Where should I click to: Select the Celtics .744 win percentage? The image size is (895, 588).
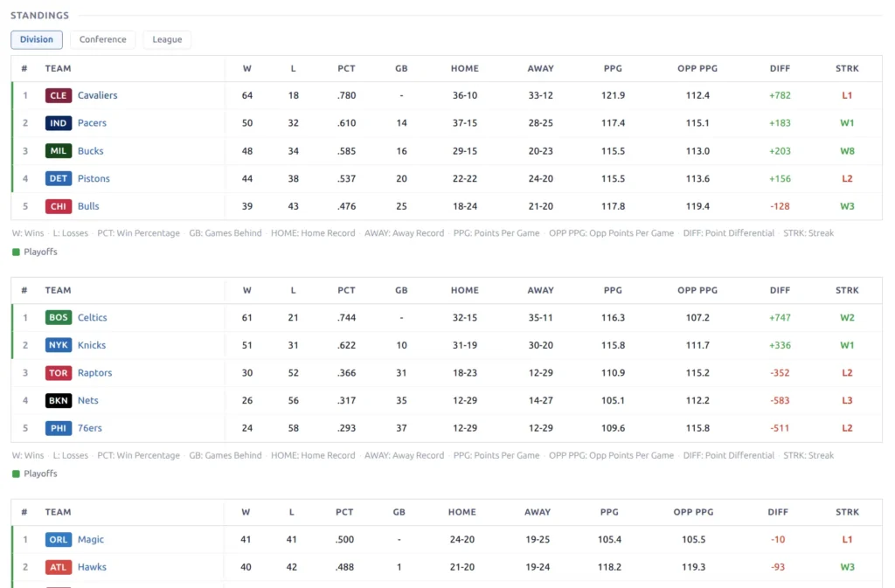346,318
